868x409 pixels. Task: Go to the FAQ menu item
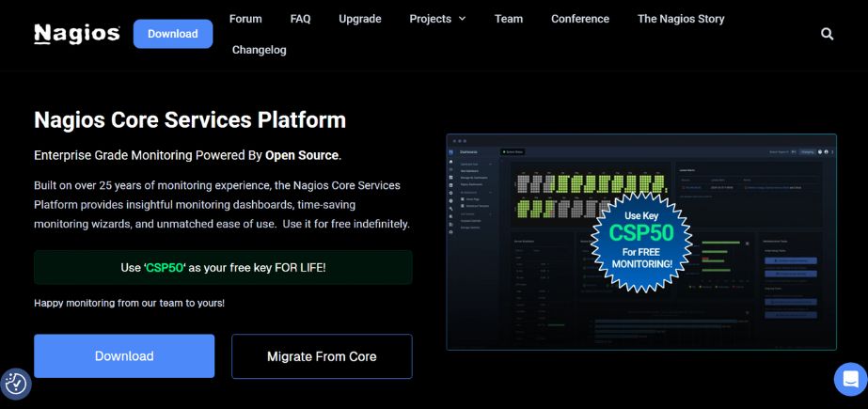tap(301, 19)
